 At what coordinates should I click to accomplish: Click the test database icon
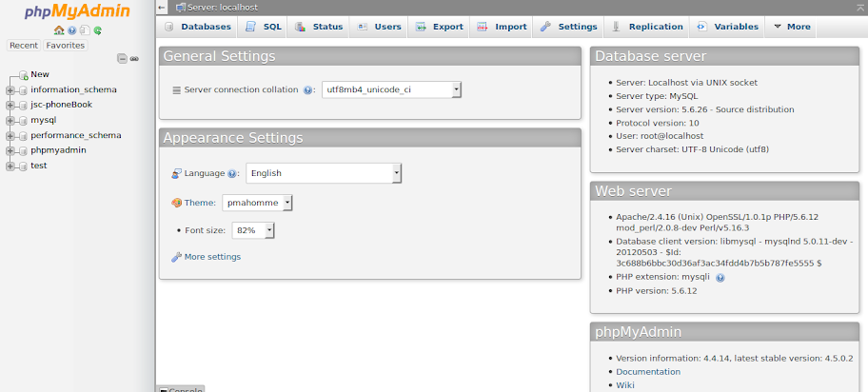pos(23,167)
